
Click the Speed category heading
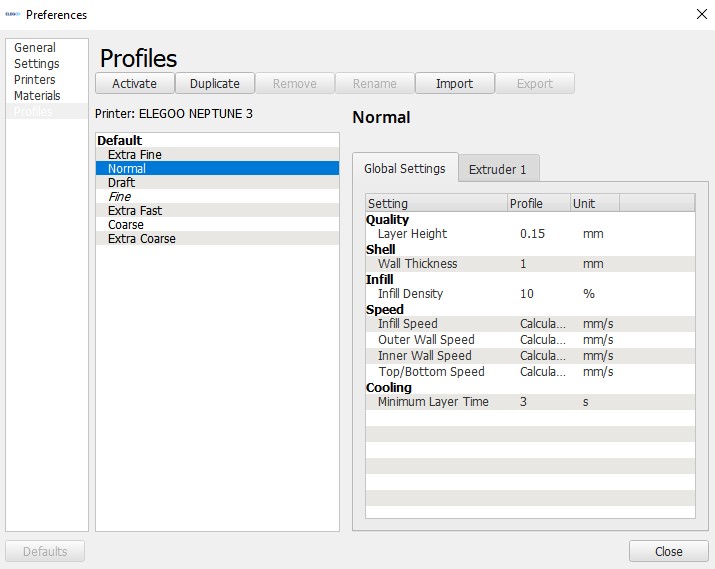tap(385, 309)
